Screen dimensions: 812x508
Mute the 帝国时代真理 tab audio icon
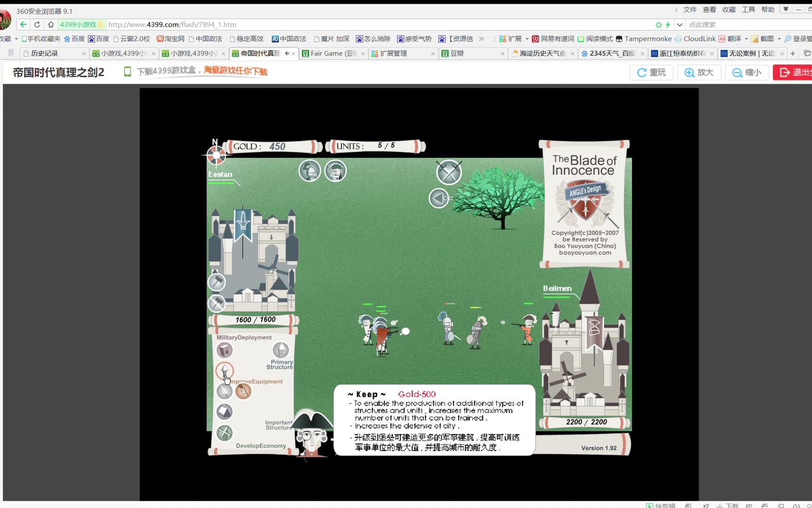point(287,53)
